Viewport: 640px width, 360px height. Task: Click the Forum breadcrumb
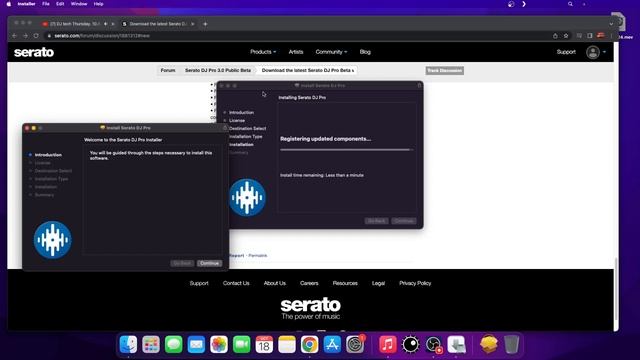[x=168, y=70]
